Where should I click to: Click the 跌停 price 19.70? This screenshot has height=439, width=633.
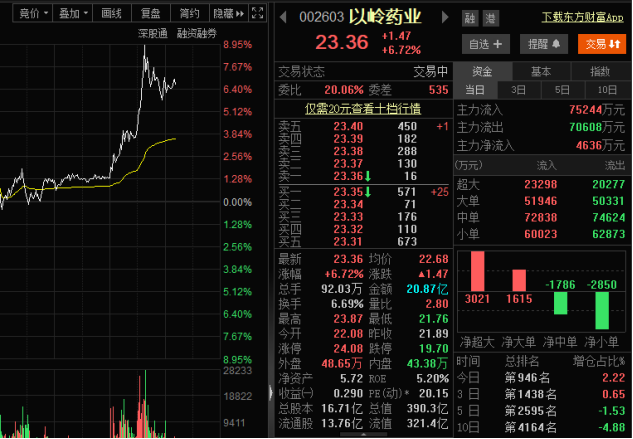434,348
